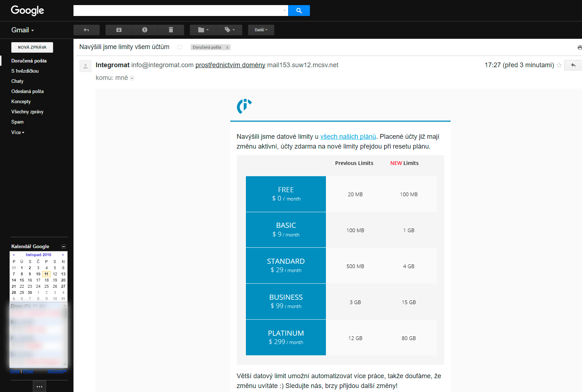Print the email with printer icon
582x392 pixels.
pos(579,48)
